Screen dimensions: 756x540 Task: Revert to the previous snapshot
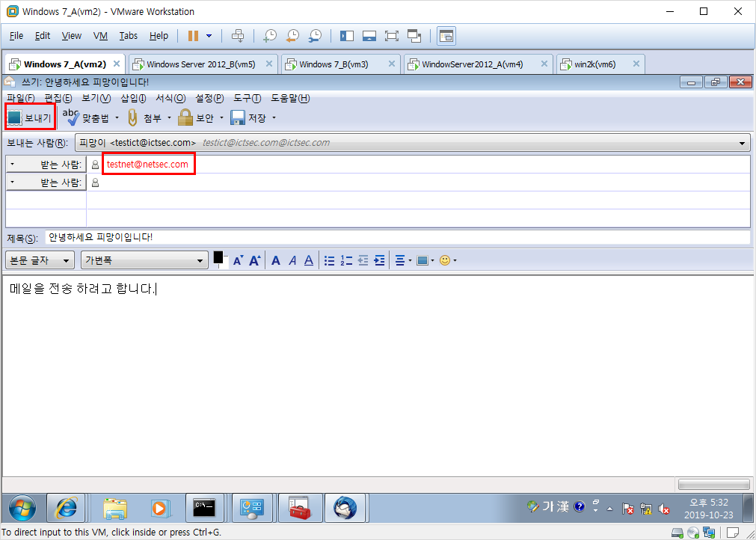292,36
